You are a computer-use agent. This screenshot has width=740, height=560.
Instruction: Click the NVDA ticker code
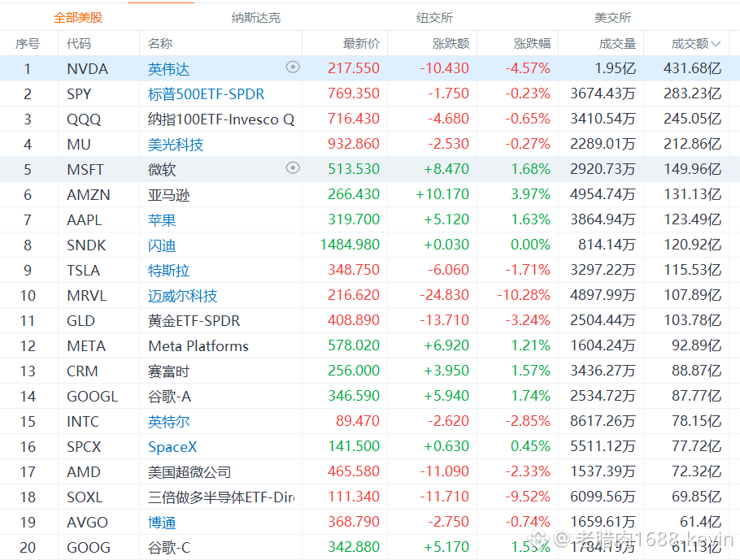click(88, 69)
